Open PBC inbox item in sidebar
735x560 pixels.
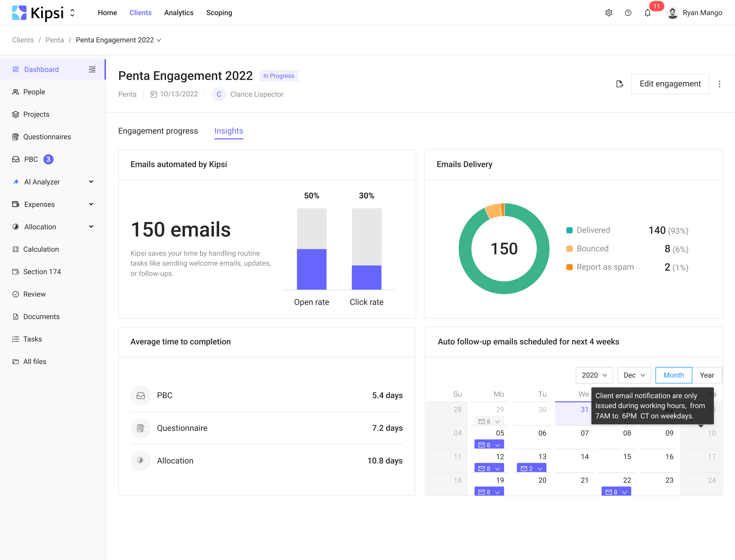31,159
